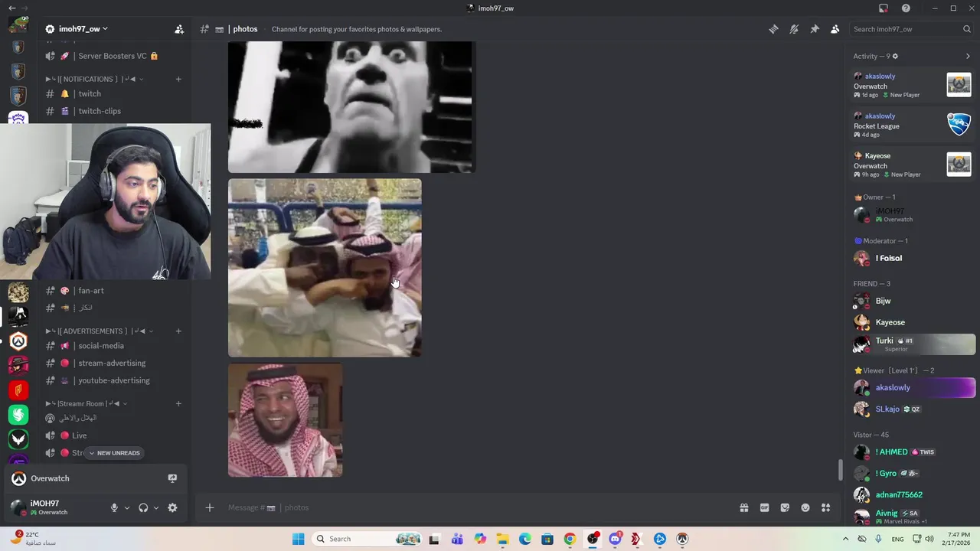
Task: Expand the Activity panel chevron
Action: click(968, 56)
